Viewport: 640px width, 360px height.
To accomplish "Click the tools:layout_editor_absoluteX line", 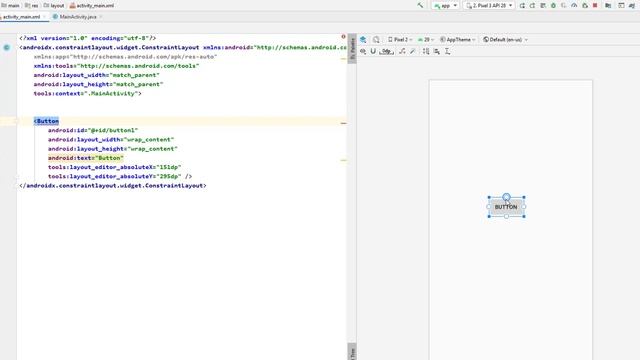I will (114, 167).
